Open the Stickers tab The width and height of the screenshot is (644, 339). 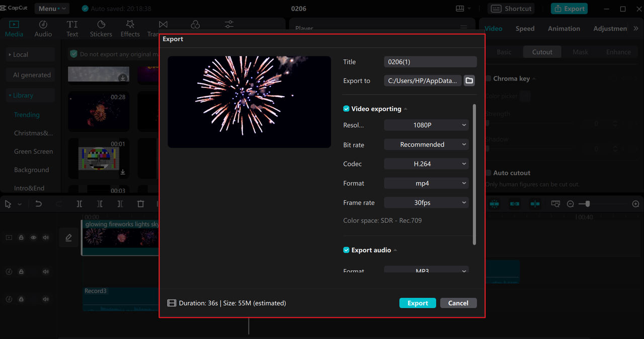coord(101,29)
